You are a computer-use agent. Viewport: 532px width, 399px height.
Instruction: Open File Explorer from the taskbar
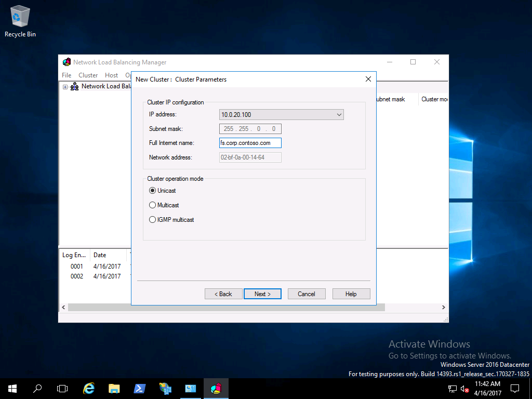point(114,388)
